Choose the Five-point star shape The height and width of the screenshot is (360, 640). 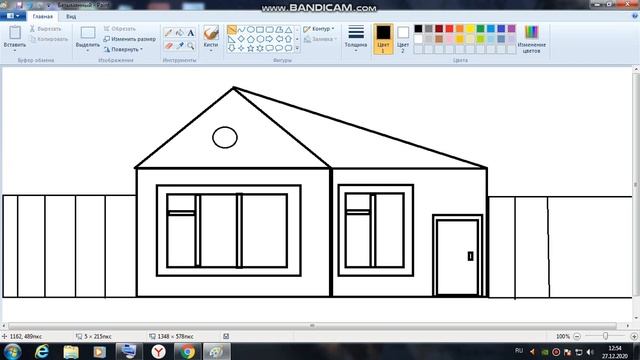click(x=251, y=48)
